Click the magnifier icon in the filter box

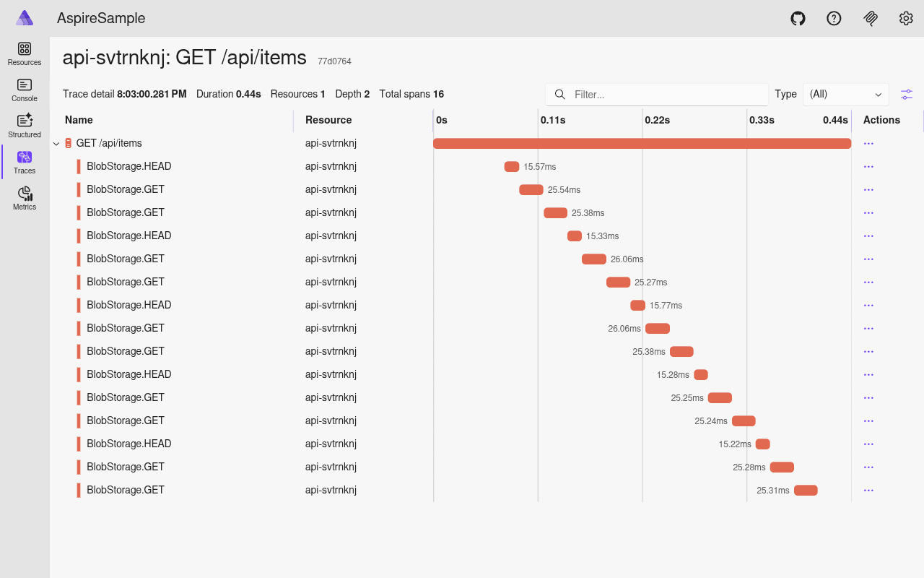tap(560, 94)
